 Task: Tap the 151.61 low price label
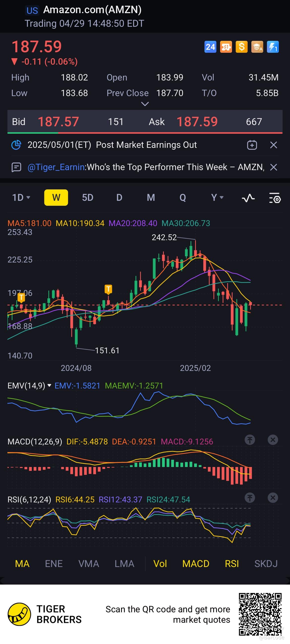click(107, 351)
